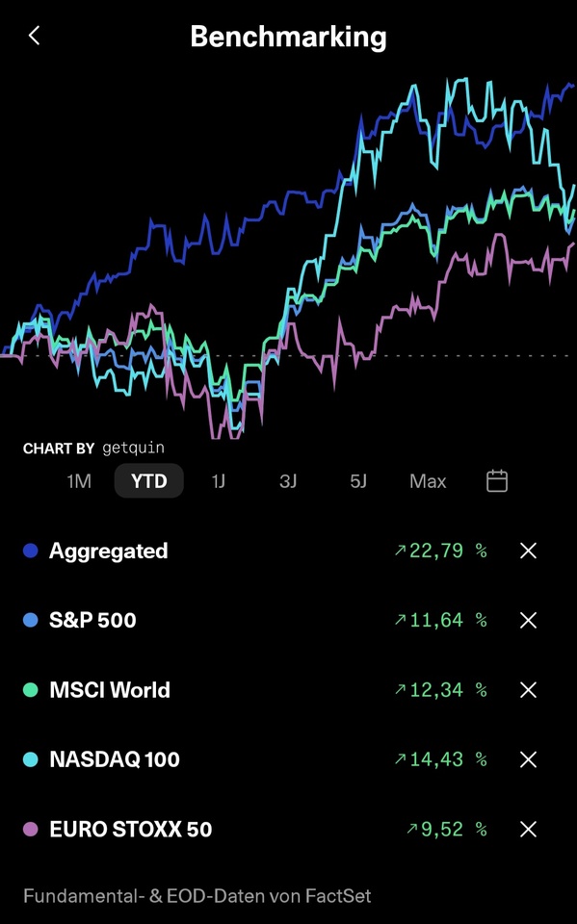Switch chart to 1J range
This screenshot has height=924, width=577.
219,481
